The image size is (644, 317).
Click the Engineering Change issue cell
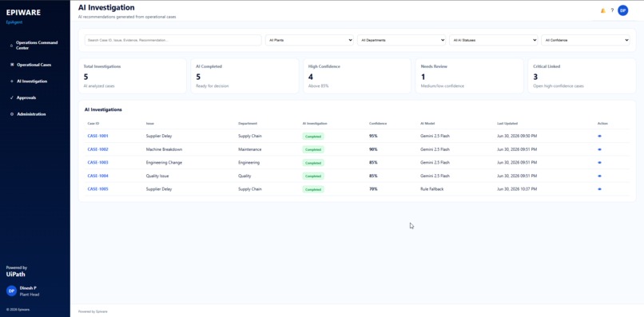(164, 163)
